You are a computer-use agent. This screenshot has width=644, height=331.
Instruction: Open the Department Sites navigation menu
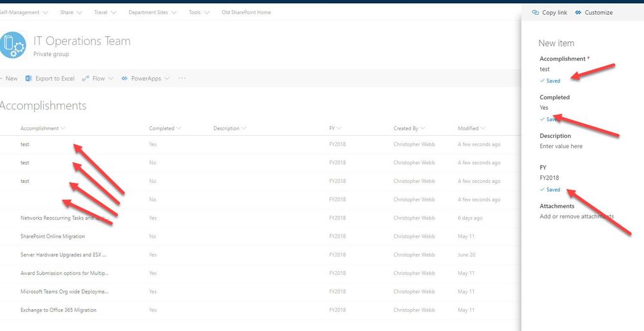(152, 12)
